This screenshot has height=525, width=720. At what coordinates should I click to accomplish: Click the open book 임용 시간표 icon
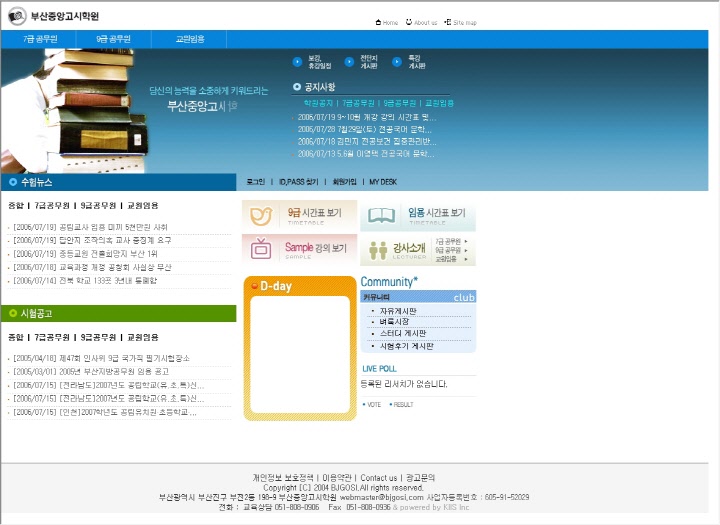381,215
